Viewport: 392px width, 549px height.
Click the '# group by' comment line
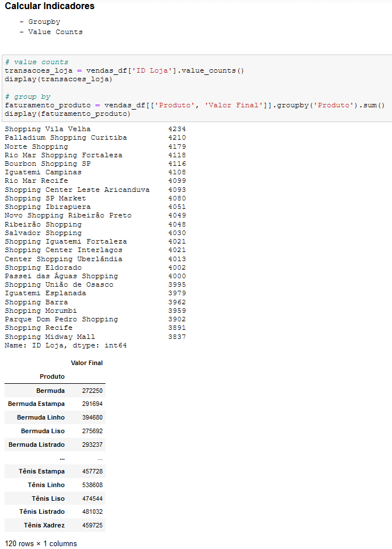coord(28,97)
